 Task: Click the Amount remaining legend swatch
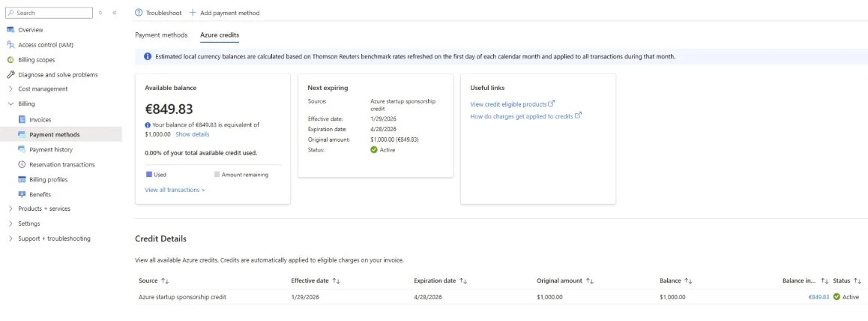(x=217, y=174)
